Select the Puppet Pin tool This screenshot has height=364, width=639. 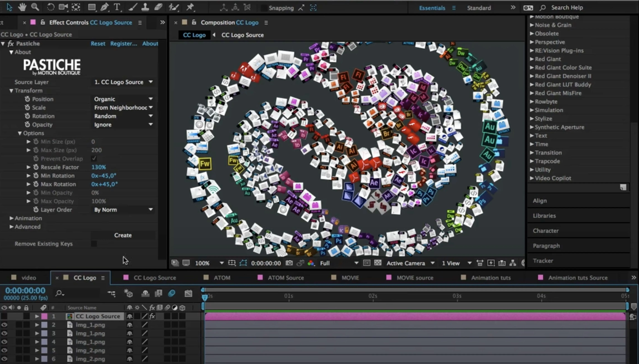tap(190, 7)
